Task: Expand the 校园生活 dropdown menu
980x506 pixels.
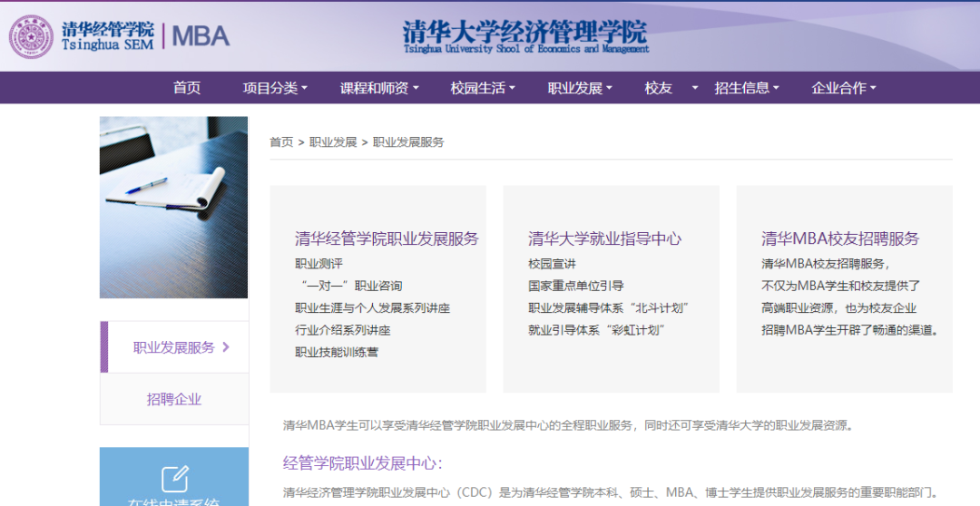Action: pos(483,88)
